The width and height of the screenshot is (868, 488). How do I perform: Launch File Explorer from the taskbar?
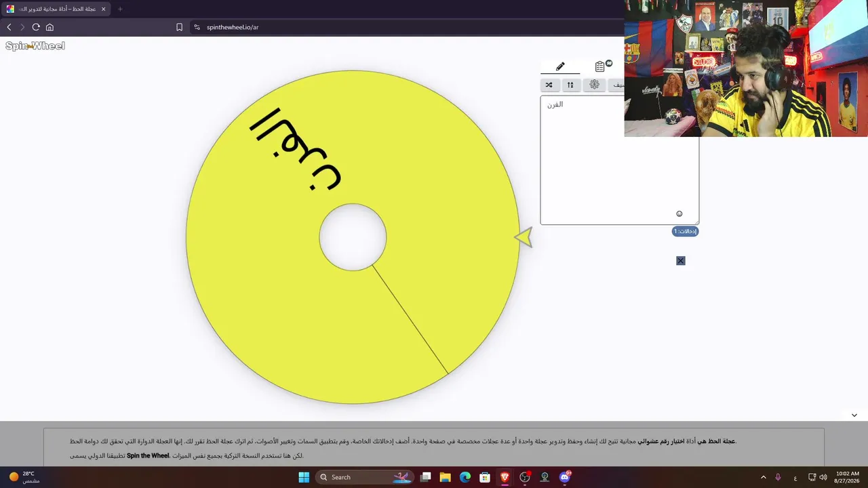click(x=446, y=477)
